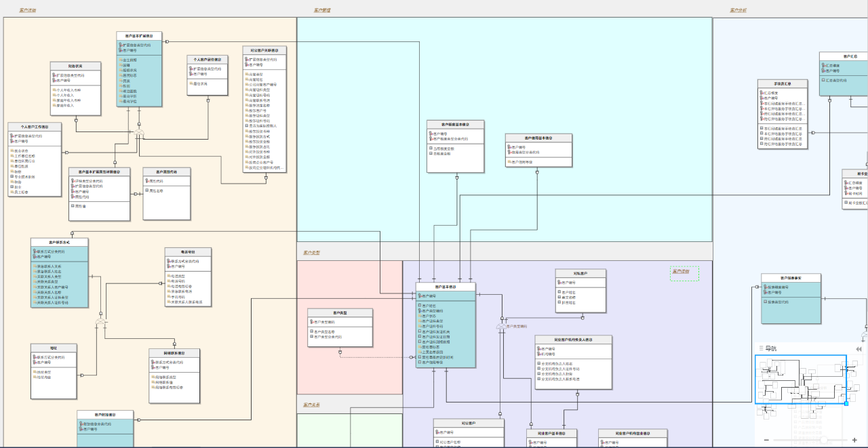Select the subtype connector below 客户基本扩展信息
Screen dimensions: 868x448
[x=139, y=134]
